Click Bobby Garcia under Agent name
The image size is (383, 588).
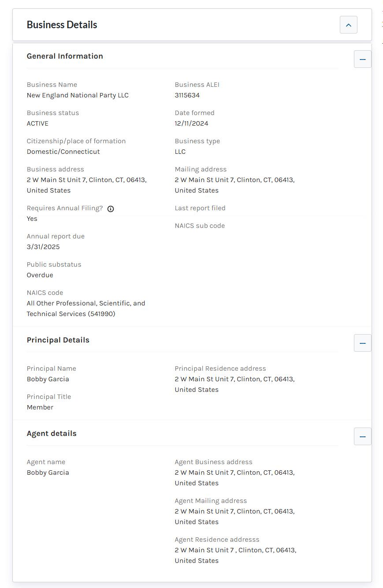coord(48,473)
